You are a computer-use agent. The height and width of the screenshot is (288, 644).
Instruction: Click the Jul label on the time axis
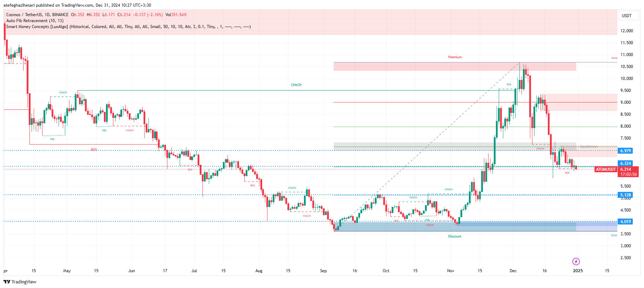194,271
